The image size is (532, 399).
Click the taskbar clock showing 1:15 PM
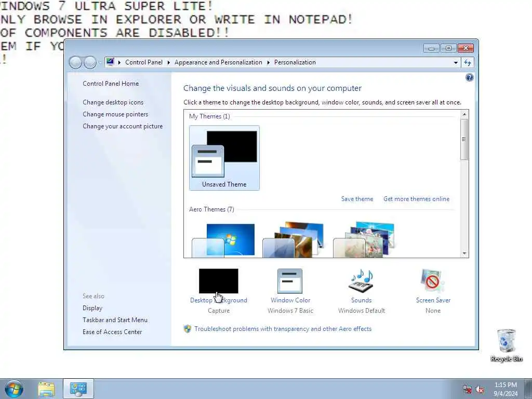505,389
